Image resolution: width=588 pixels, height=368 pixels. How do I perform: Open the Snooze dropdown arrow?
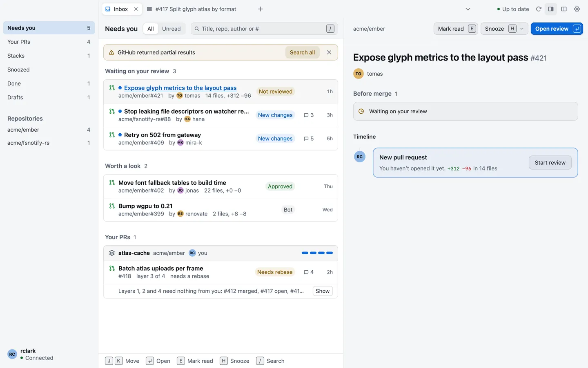click(x=522, y=29)
